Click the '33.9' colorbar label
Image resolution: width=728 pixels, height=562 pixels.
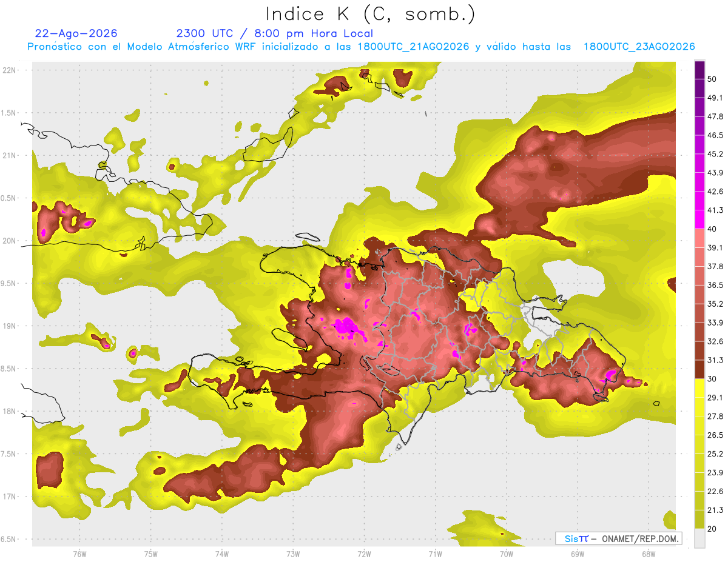pos(715,323)
